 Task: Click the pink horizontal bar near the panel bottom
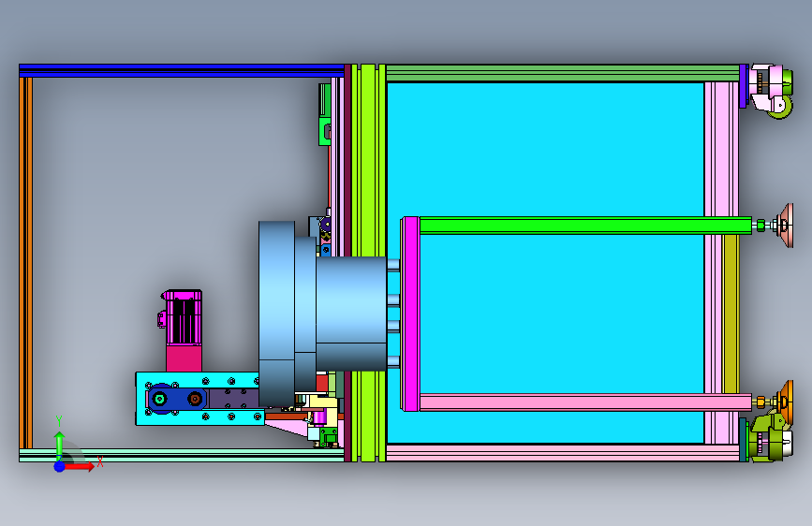[x=585, y=402]
